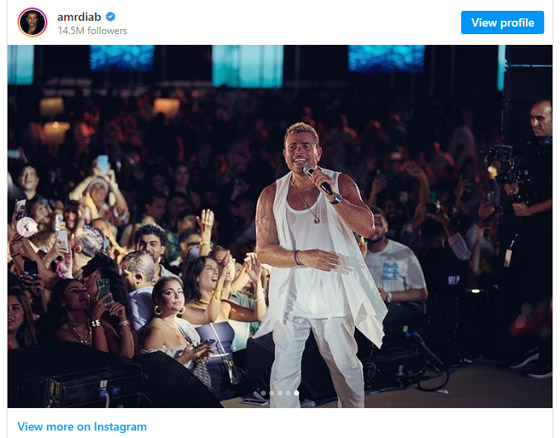The image size is (560, 438).
Task: Open the amrdiab profile avatar
Action: 32,22
